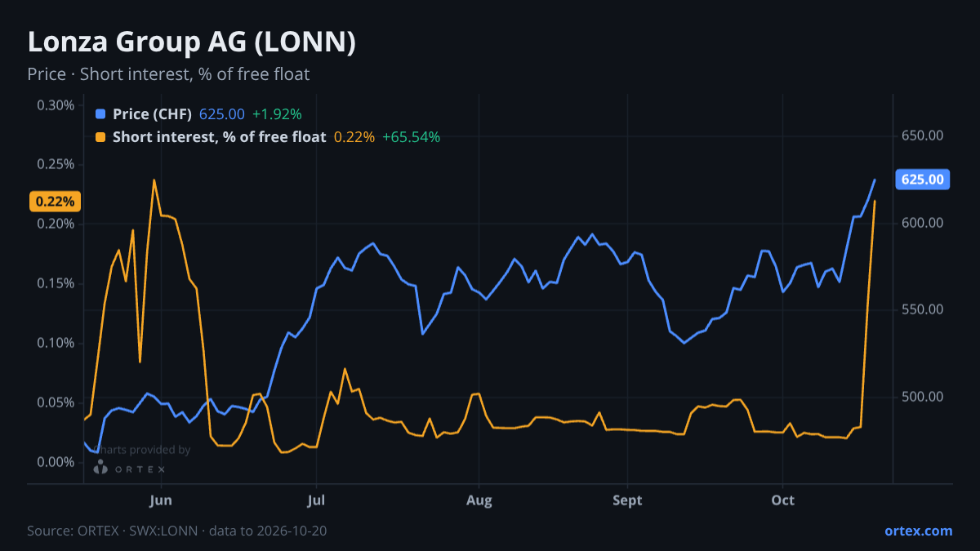Image resolution: width=980 pixels, height=551 pixels.
Task: Click the 500.00 right axis label
Action: coord(923,397)
